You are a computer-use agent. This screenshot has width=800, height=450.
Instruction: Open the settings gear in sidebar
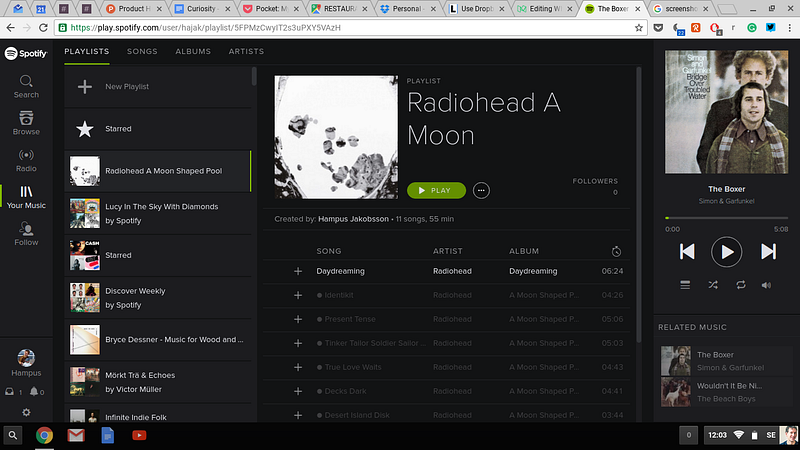pos(27,412)
